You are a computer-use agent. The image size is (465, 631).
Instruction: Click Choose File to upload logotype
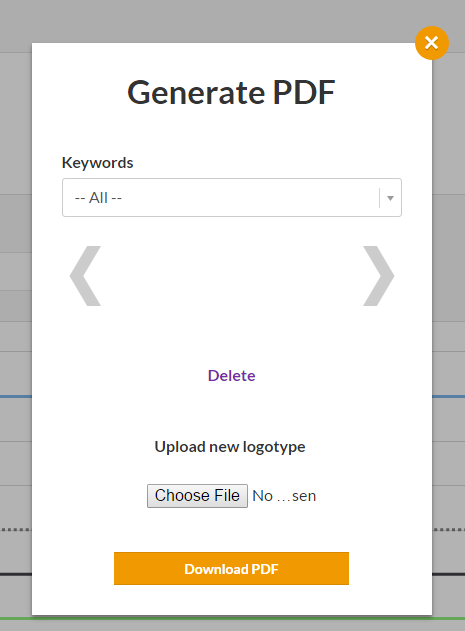pyautogui.click(x=197, y=496)
